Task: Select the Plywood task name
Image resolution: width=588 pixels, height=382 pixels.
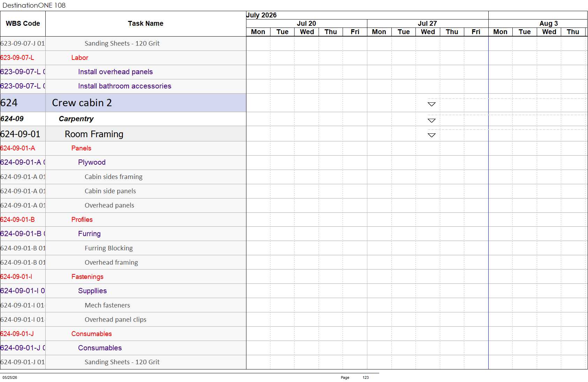Action: click(x=92, y=162)
